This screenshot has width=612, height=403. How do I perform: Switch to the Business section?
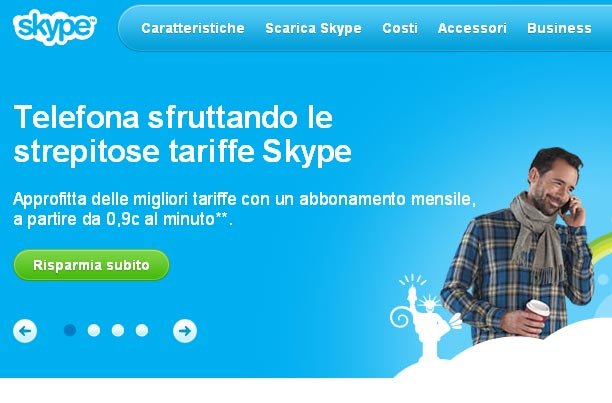[x=559, y=28]
